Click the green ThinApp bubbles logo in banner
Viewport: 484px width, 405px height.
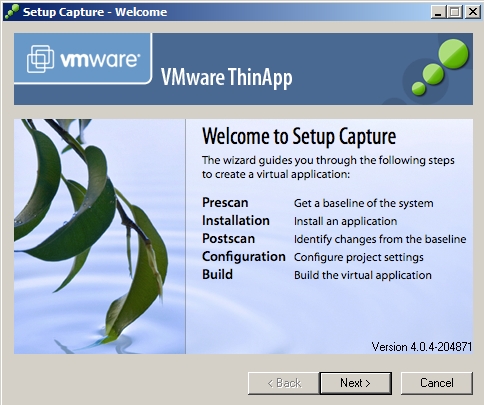pyautogui.click(x=439, y=67)
